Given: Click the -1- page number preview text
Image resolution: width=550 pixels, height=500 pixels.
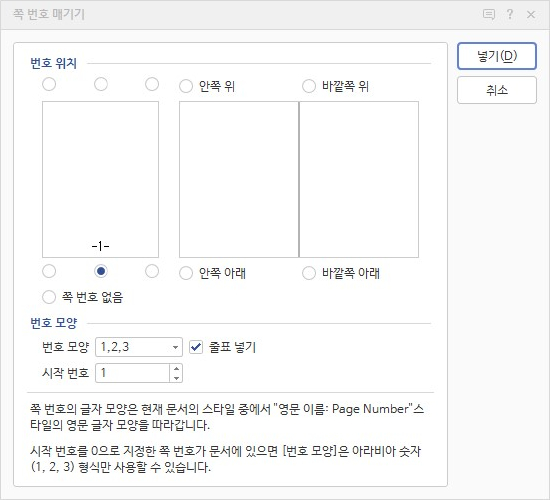Looking at the screenshot, I should click(x=100, y=246).
